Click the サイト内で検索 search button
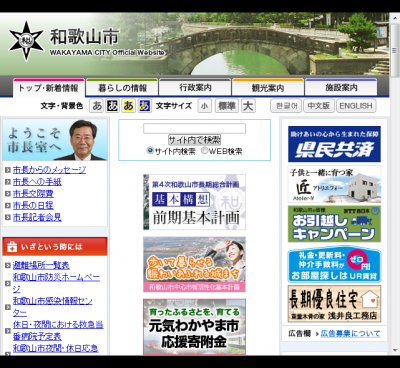The width and height of the screenshot is (400, 368). pyautogui.click(x=194, y=140)
